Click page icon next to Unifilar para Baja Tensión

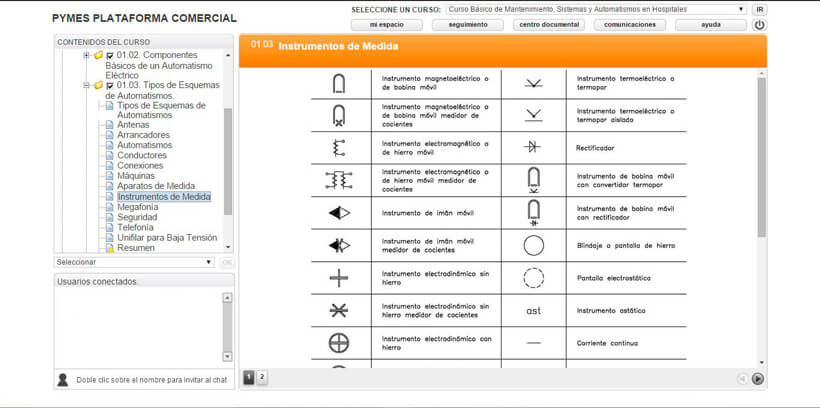(109, 238)
